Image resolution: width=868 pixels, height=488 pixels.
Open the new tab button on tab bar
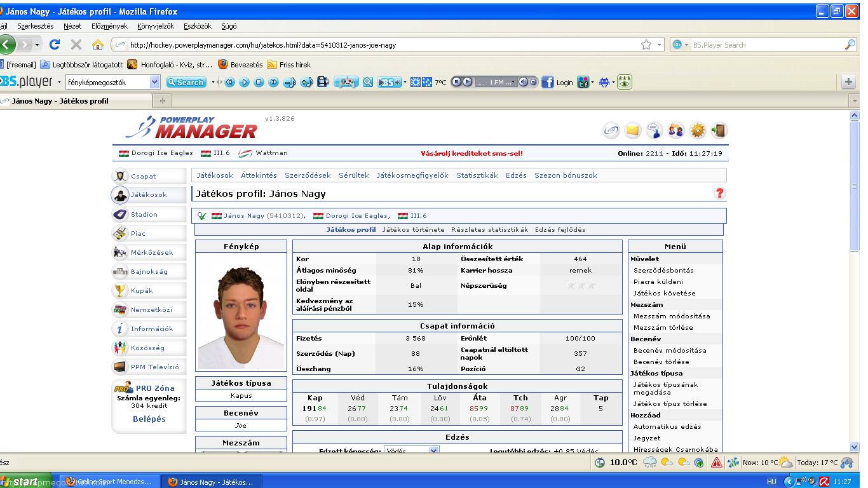(162, 100)
